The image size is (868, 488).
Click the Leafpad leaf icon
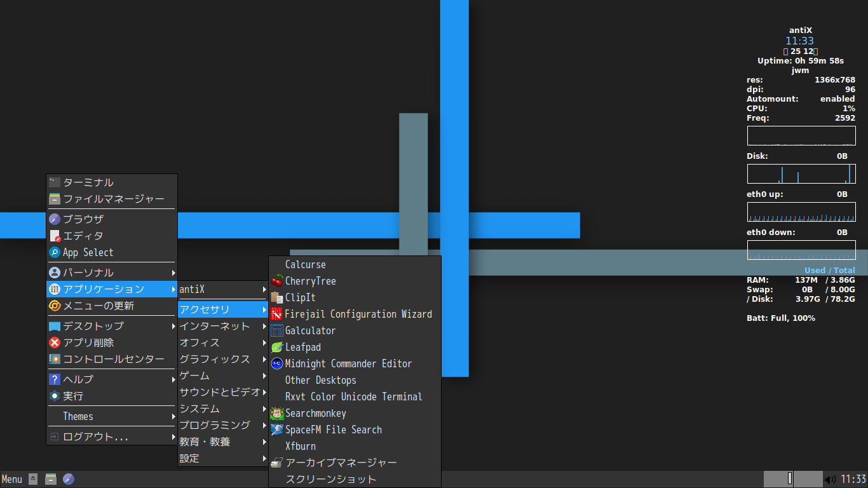pos(277,347)
